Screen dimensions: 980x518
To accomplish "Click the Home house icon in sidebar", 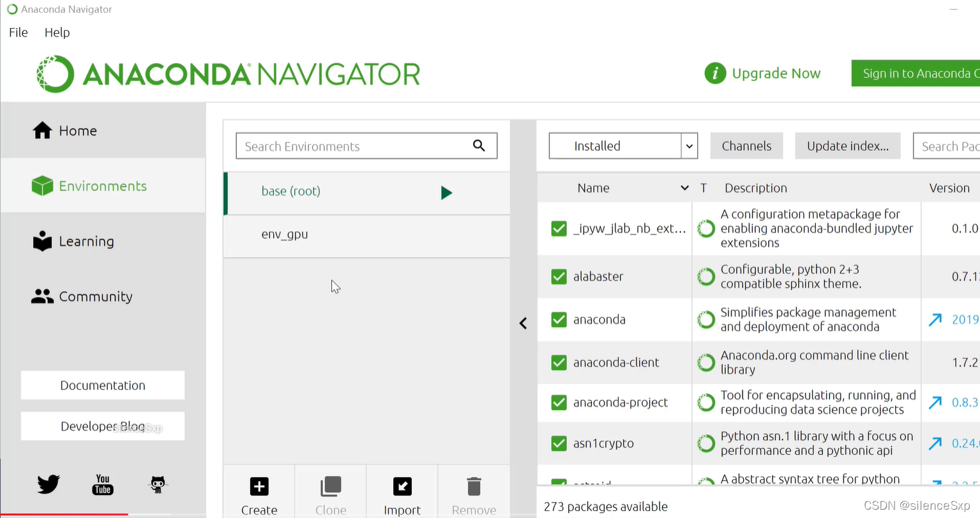I will tap(43, 130).
